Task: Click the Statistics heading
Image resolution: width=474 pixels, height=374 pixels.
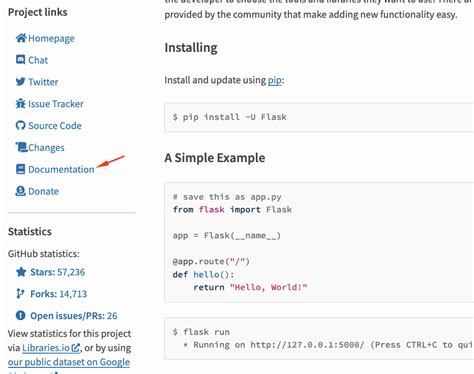Action: pos(30,232)
